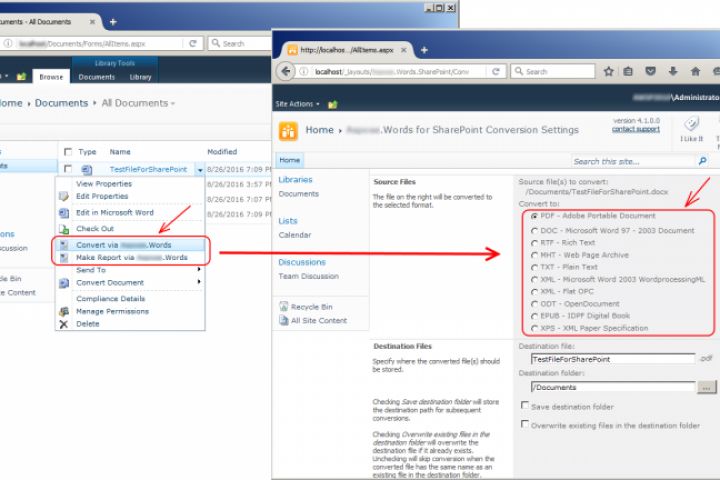Image resolution: width=720 pixels, height=480 pixels.
Task: Open new tab plus in front browser
Action: (424, 50)
